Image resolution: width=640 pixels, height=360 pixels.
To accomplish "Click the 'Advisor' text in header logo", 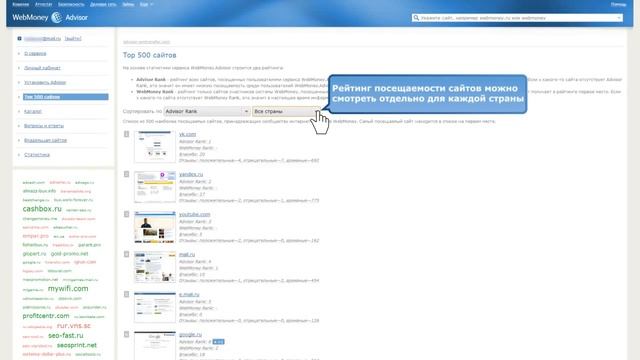I will point(76,18).
